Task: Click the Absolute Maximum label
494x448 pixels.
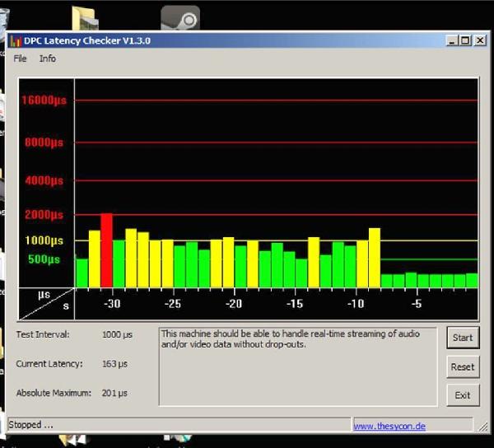Action: click(54, 393)
